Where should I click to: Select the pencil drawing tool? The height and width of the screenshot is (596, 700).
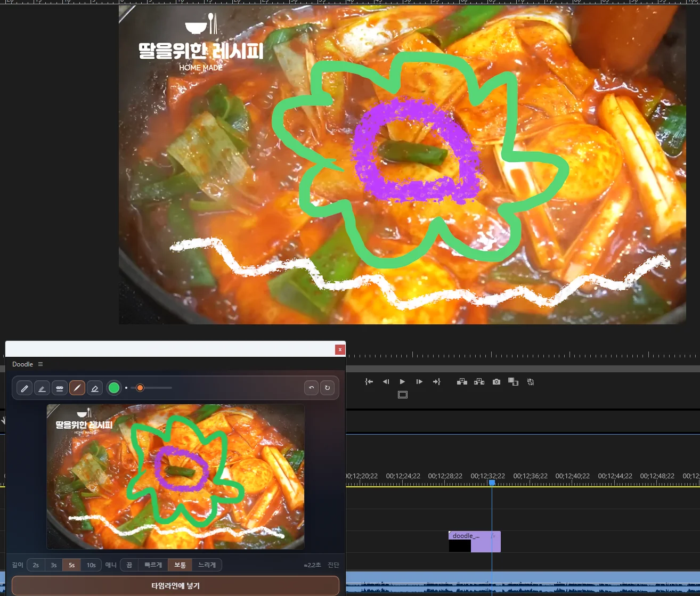(25, 388)
